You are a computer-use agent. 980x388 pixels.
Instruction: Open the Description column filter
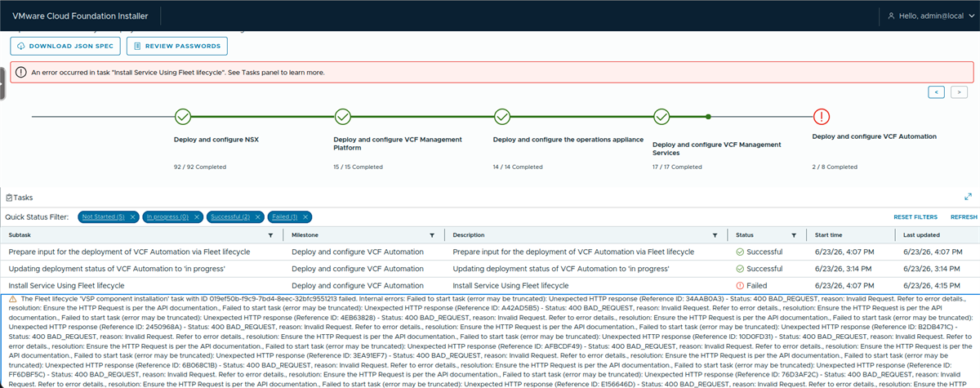click(715, 234)
